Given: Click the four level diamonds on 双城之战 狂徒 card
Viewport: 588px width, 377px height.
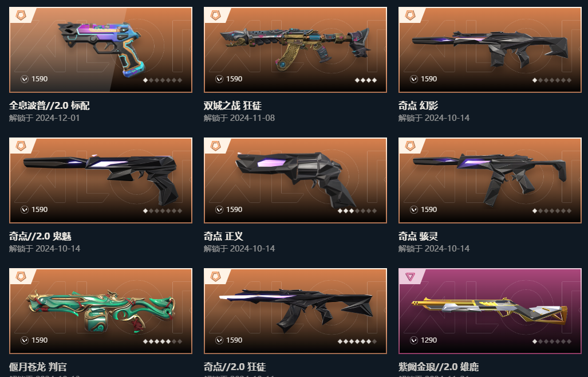Looking at the screenshot, I should [366, 80].
